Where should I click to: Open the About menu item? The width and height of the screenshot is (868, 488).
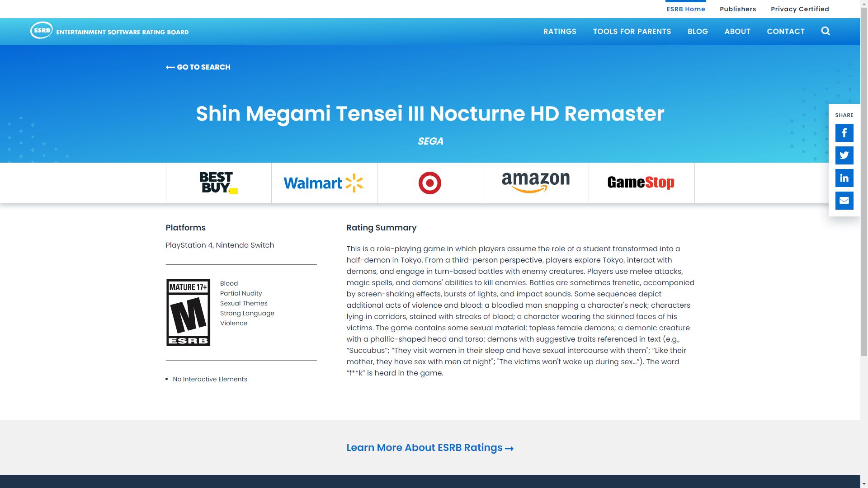click(737, 31)
